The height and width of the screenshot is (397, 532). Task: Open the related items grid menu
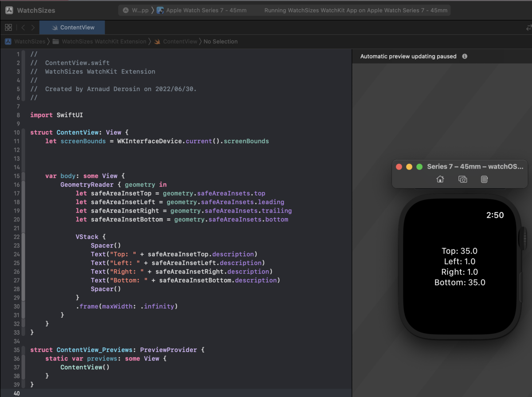(8, 28)
